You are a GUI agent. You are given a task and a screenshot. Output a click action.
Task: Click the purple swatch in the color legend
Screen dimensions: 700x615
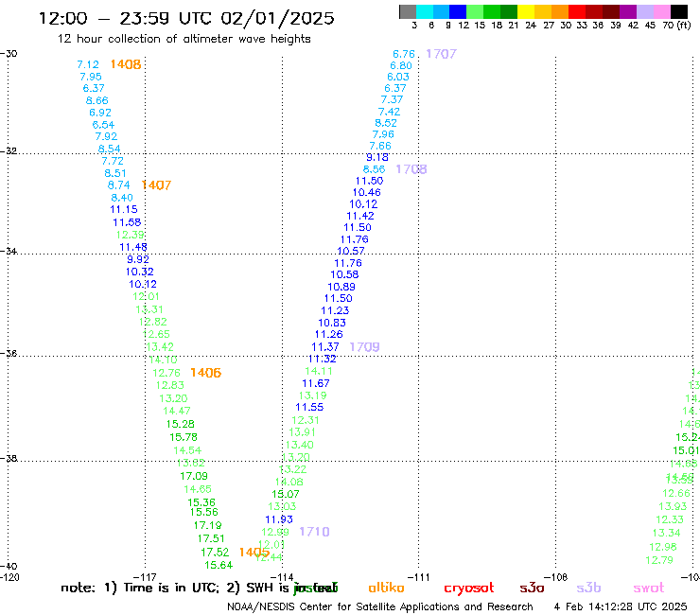[x=628, y=11]
